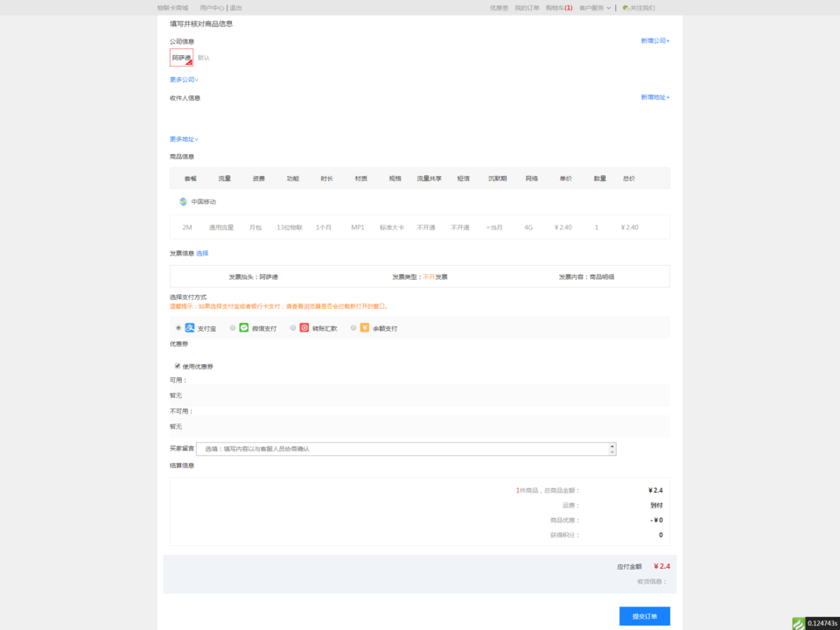Screen dimensions: 840x630
Task: Select the Alipay (支付宝) radio button
Action: pyautogui.click(x=178, y=328)
